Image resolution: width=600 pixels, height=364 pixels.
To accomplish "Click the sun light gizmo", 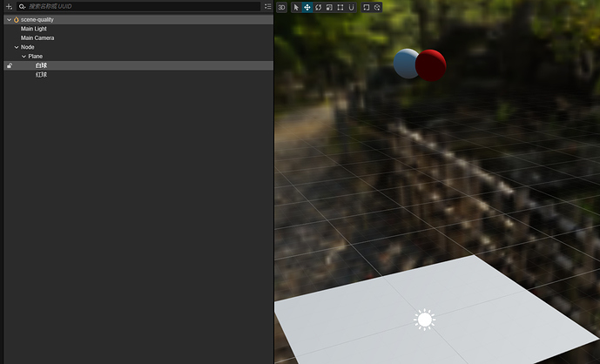I will (x=424, y=320).
